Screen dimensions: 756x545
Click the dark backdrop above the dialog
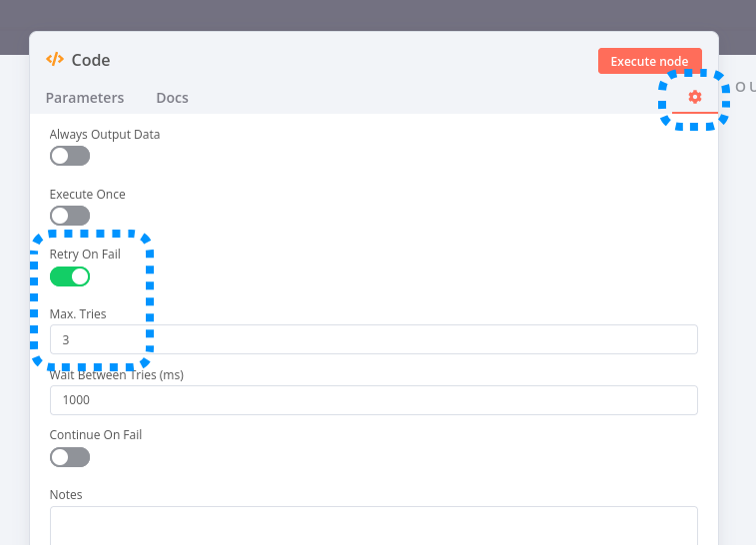click(x=378, y=15)
